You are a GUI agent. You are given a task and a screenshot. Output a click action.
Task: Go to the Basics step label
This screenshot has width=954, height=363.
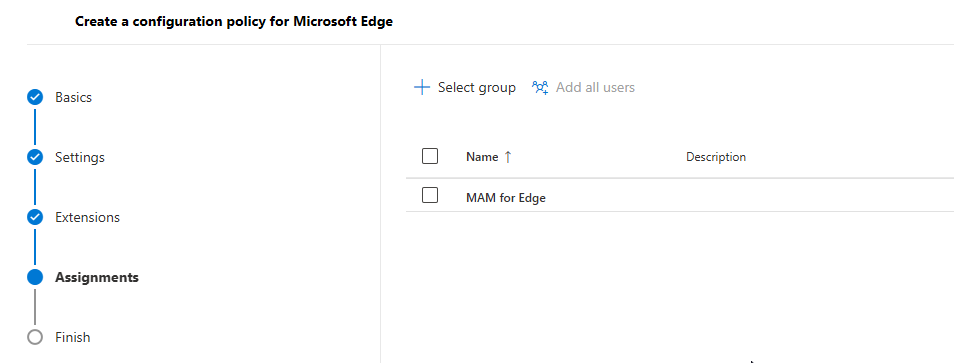pyautogui.click(x=74, y=97)
